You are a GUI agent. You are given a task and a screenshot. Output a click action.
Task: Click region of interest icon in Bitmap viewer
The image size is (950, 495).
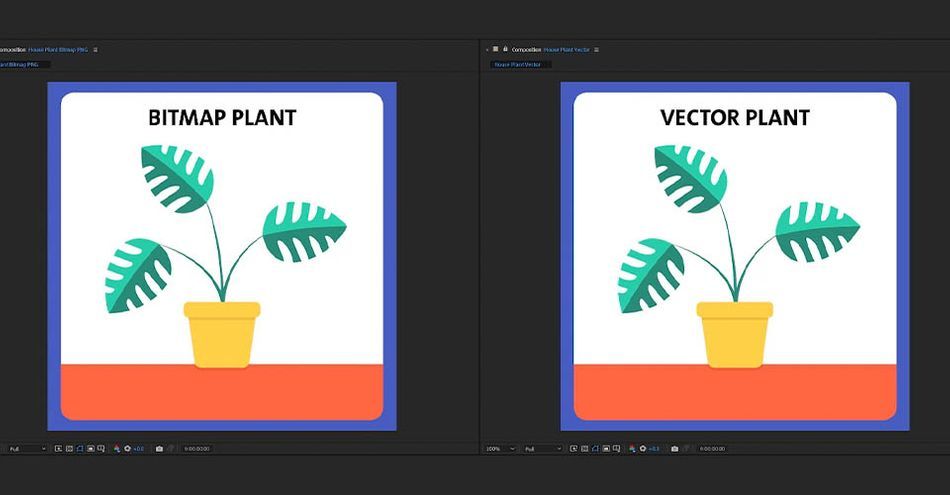pyautogui.click(x=91, y=449)
